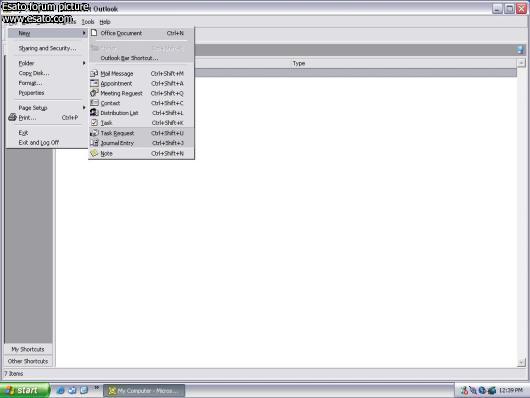Click the Type column header
The width and height of the screenshot is (530, 398).
[299, 63]
